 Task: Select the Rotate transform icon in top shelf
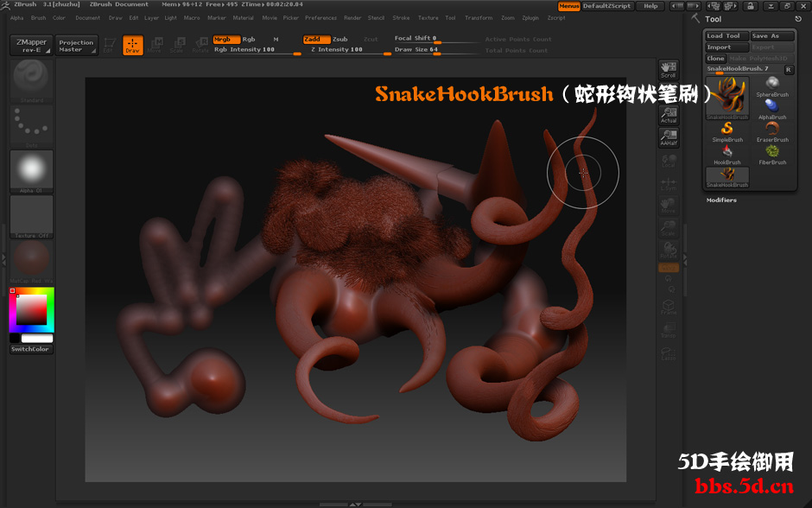click(200, 45)
